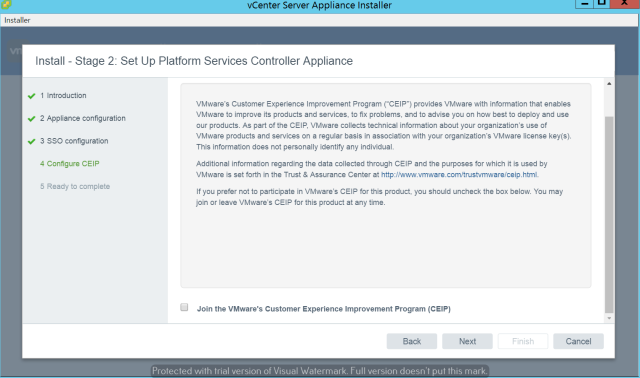640x378 pixels.
Task: Click the vertical scrollbar thumb
Action: 609,215
